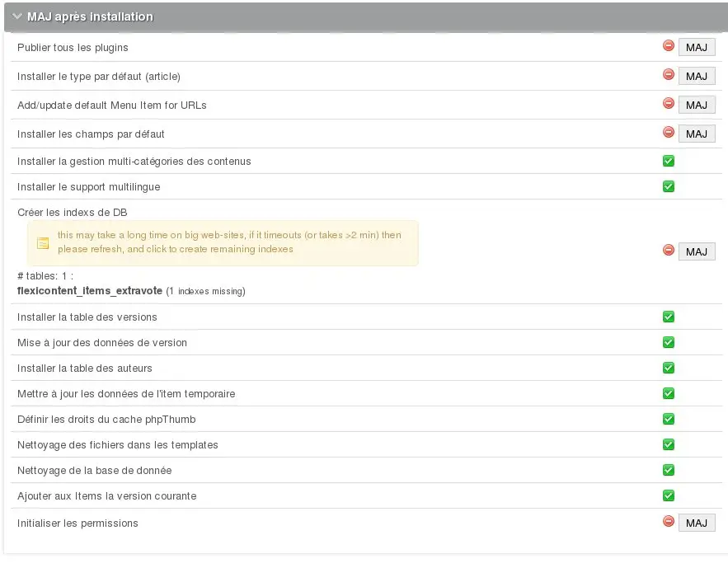The height and width of the screenshot is (568, 728).
Task: Click the flexicontent_items_extravote table name
Action: (x=90, y=290)
